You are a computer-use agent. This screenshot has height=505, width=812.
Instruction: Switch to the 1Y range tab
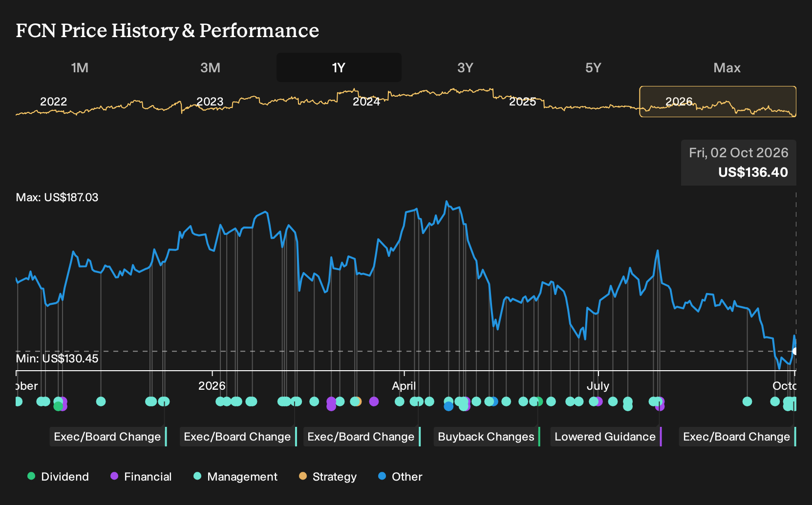tap(339, 67)
